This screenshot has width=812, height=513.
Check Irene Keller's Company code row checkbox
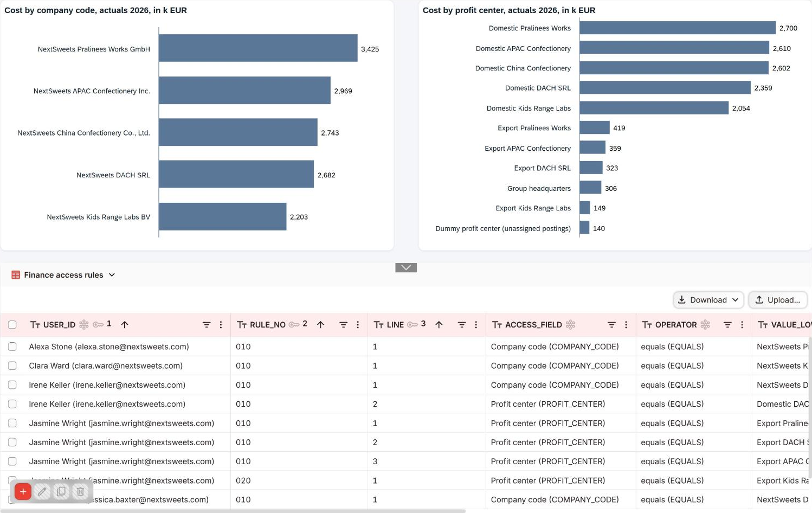12,385
